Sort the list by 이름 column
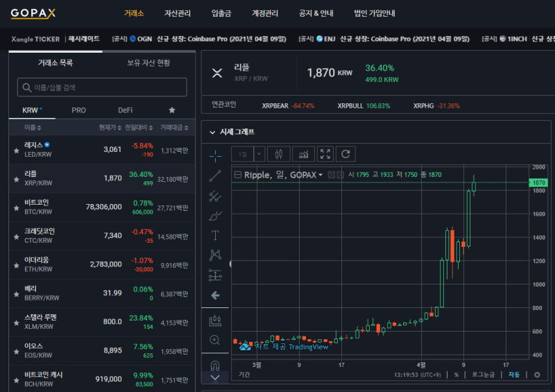 click(x=33, y=128)
